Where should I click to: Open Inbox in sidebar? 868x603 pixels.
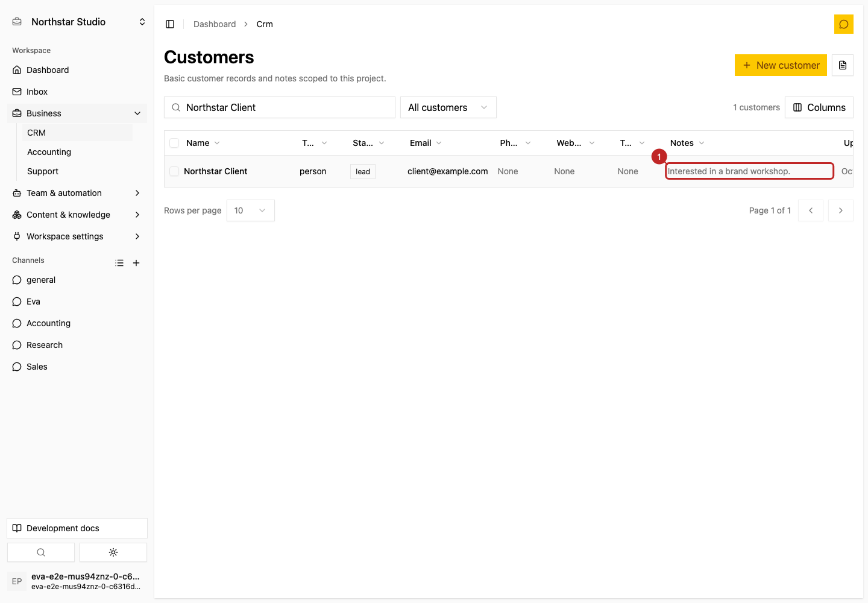[77, 92]
